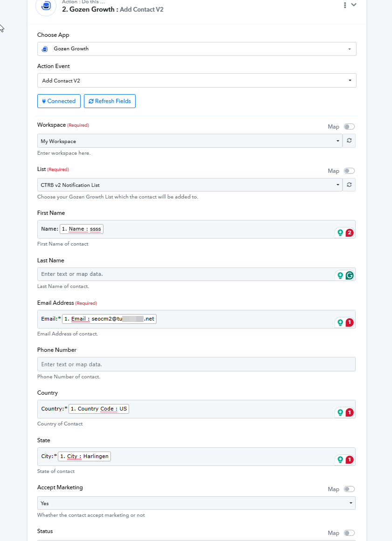Click the Grammarly G icon in Last Name field
The image size is (392, 541).
350,275
